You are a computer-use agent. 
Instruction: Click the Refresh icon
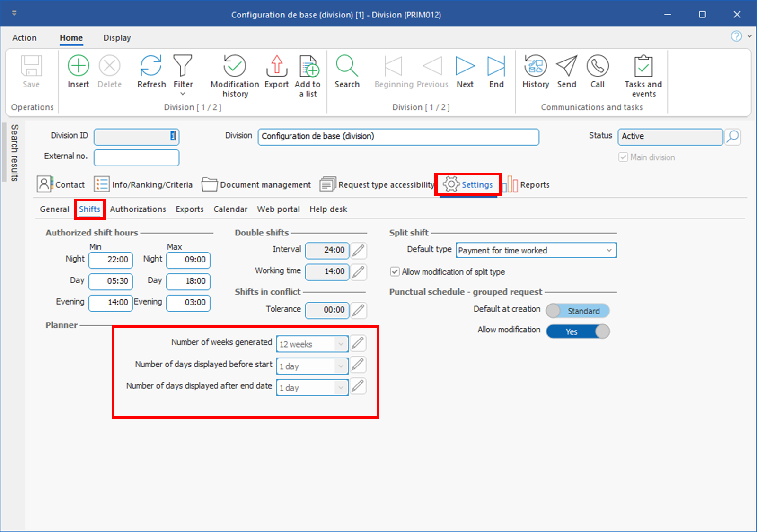(x=151, y=66)
